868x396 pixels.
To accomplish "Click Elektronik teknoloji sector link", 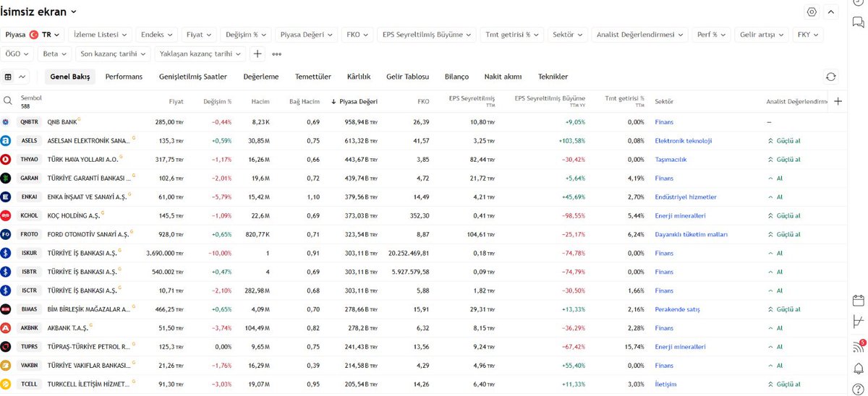I will [684, 141].
